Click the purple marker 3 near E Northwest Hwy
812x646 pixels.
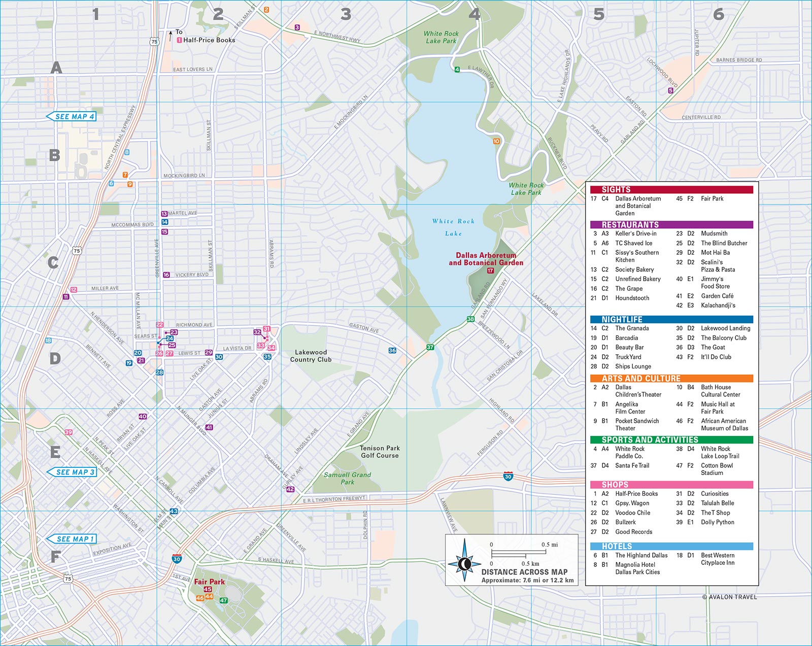coord(297,27)
